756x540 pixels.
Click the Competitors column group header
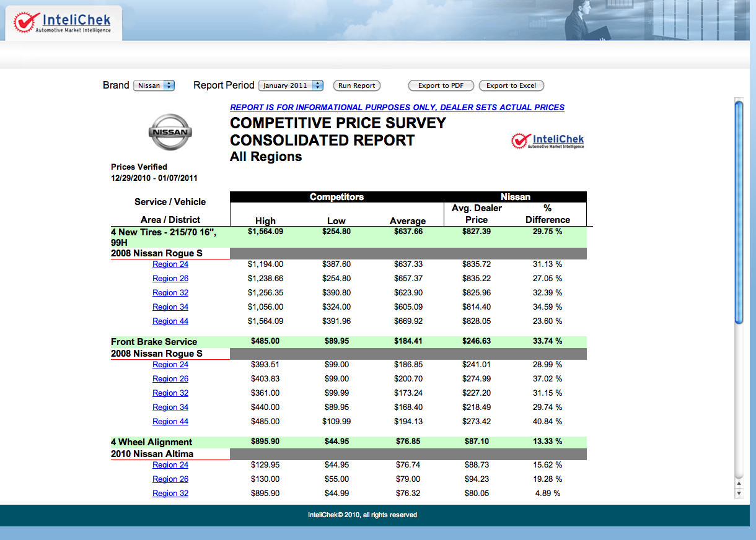coord(336,197)
